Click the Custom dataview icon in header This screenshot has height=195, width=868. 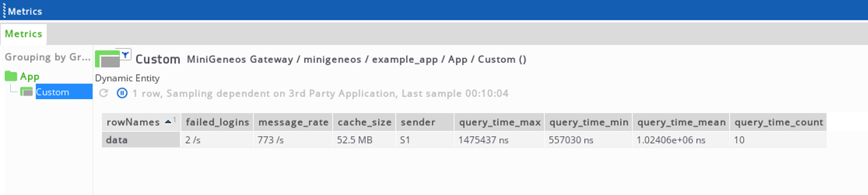(107, 59)
